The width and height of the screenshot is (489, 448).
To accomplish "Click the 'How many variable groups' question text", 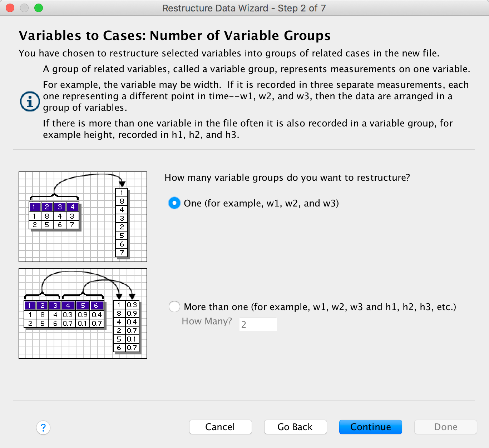I will pos(287,178).
